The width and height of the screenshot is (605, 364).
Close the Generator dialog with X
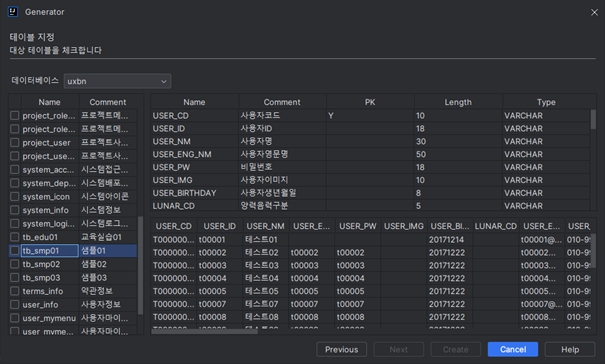coord(594,12)
